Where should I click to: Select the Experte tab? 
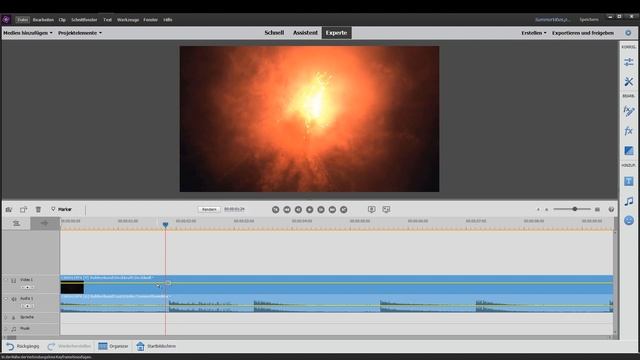[x=336, y=33]
